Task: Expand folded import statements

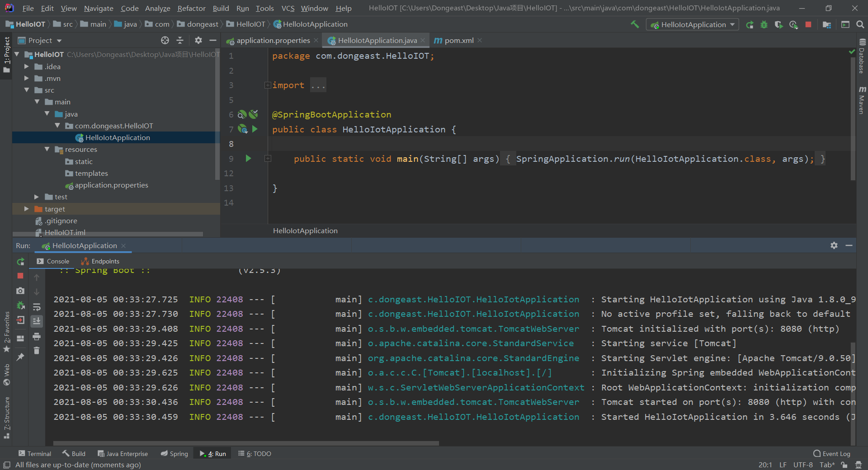Action: 268,85
